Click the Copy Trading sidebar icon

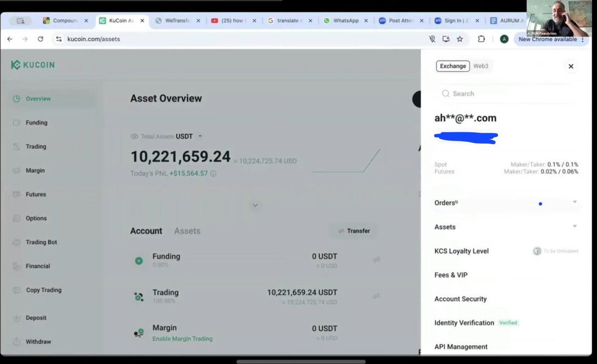[x=16, y=290]
